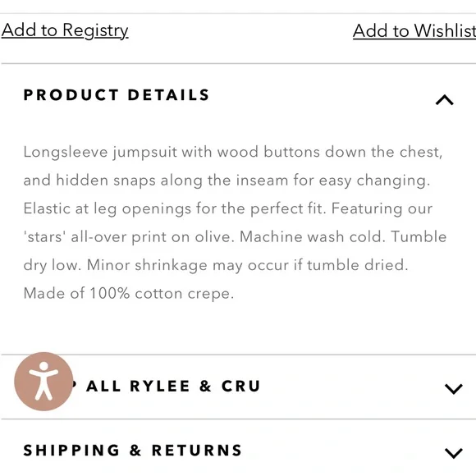The image size is (476, 476).
Task: Select the SHIPPING & RETURNS accordion title
Action: (x=133, y=451)
